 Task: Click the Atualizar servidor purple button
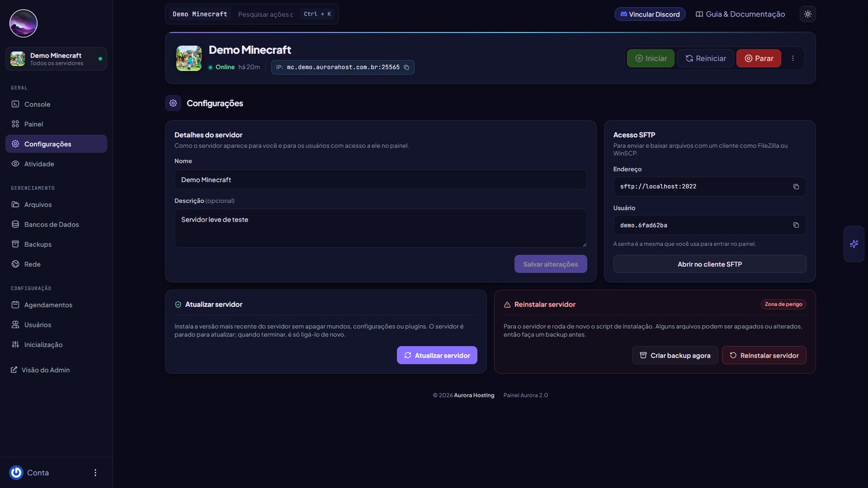[437, 355]
